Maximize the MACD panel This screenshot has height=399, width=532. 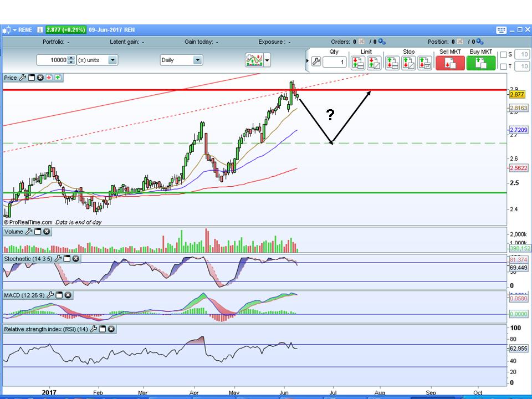(59, 295)
